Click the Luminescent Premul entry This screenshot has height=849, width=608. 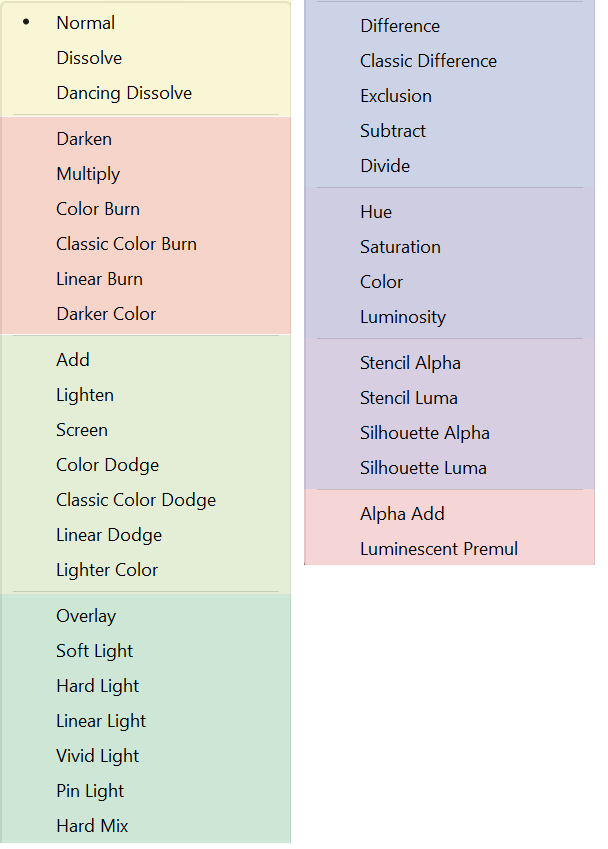439,549
